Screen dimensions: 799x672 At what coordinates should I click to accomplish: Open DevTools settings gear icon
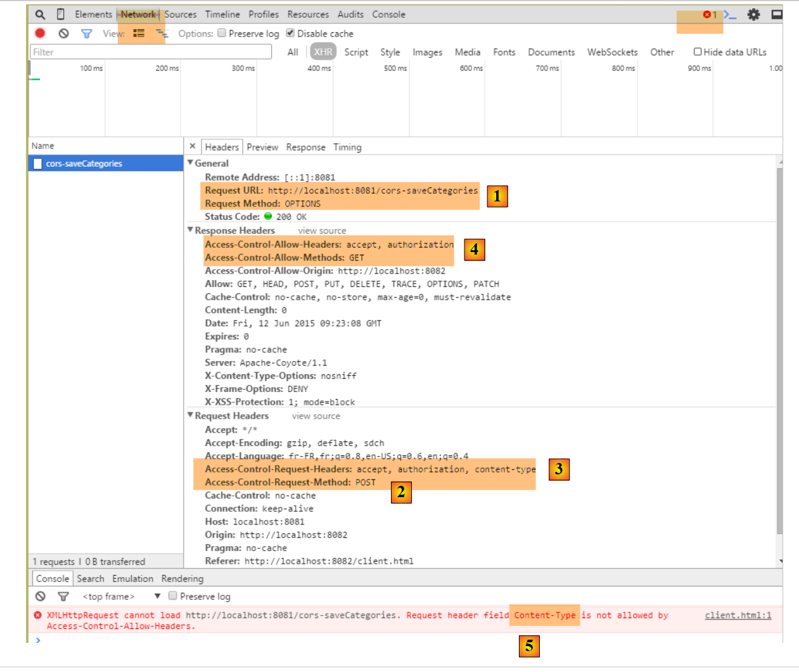(753, 15)
